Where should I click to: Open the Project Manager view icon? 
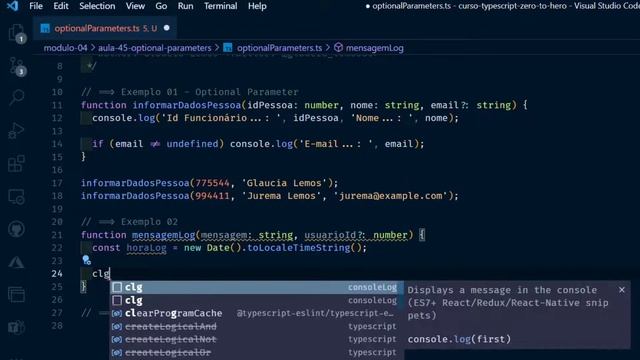point(16,295)
